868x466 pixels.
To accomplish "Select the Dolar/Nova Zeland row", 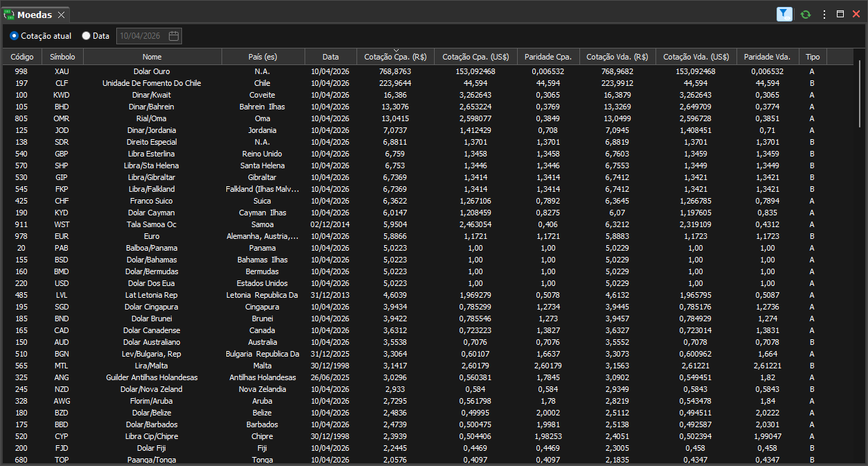I will [428, 389].
